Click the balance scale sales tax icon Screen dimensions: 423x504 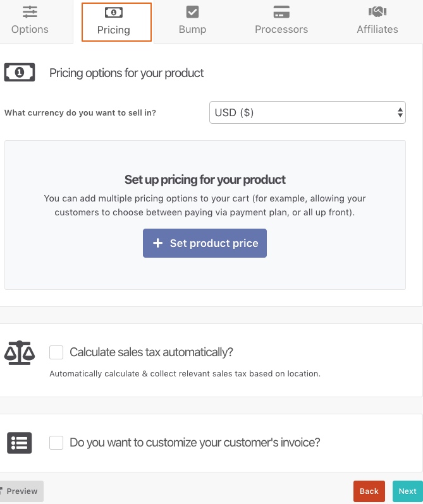pos(20,352)
